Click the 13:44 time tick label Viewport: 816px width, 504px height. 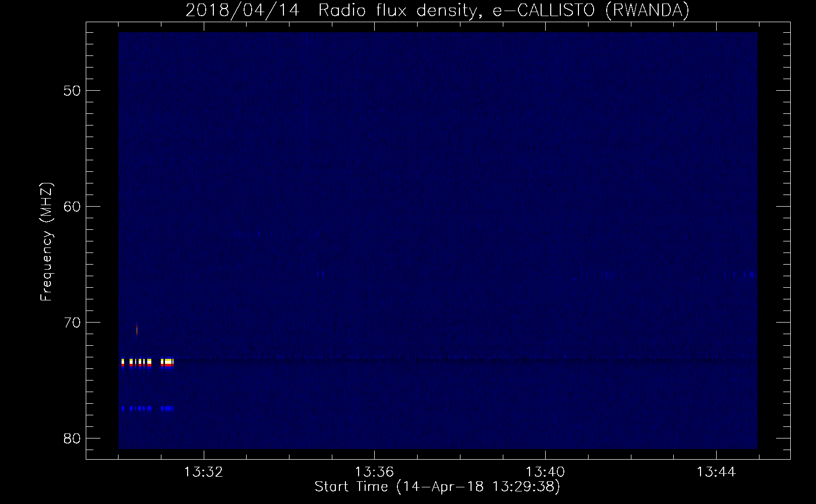[x=716, y=472]
